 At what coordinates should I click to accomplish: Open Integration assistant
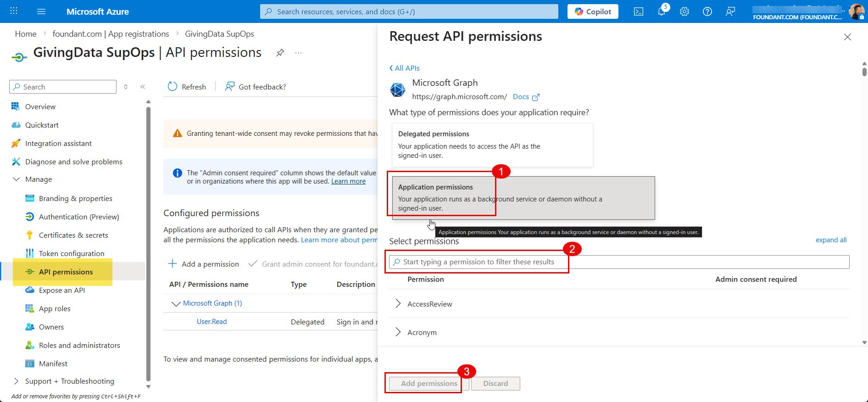tap(58, 143)
